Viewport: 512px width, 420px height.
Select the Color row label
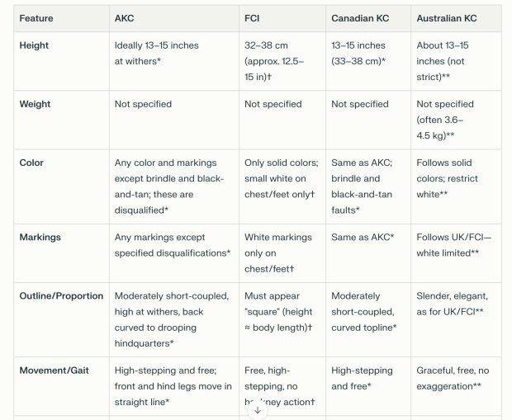pyautogui.click(x=31, y=163)
